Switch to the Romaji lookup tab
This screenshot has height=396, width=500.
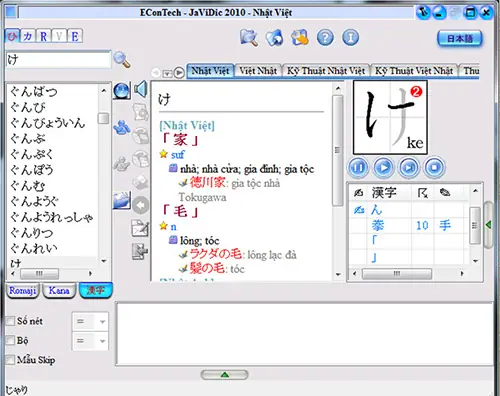click(x=23, y=291)
